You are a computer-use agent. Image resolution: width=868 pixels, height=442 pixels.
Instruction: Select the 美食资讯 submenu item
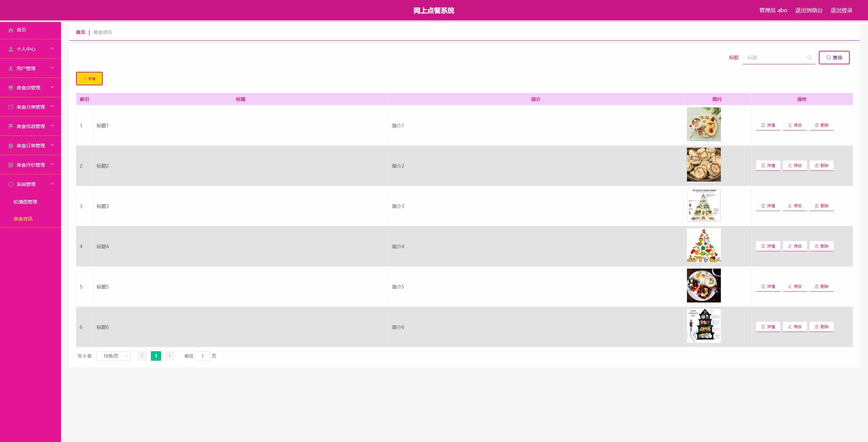tap(23, 219)
